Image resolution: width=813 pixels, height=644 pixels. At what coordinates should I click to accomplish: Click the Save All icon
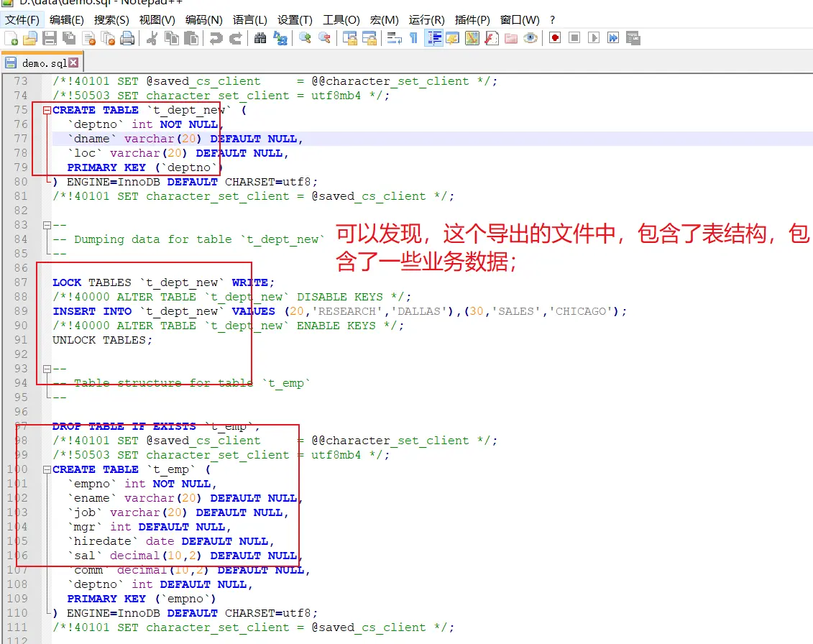[x=68, y=38]
